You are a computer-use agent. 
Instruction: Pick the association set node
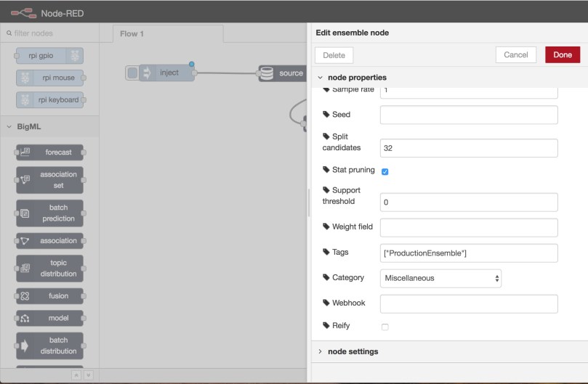49,180
